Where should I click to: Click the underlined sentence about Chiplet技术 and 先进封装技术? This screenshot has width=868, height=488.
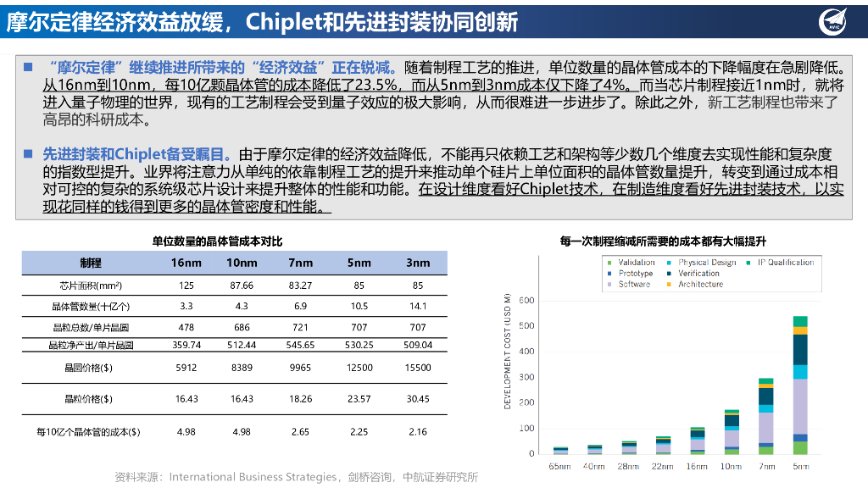point(443,197)
